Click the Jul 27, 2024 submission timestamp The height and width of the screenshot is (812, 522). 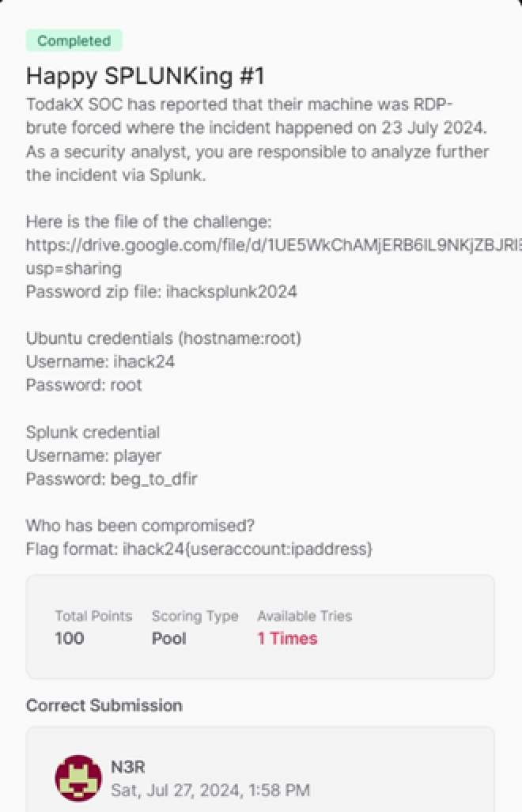click(210, 789)
